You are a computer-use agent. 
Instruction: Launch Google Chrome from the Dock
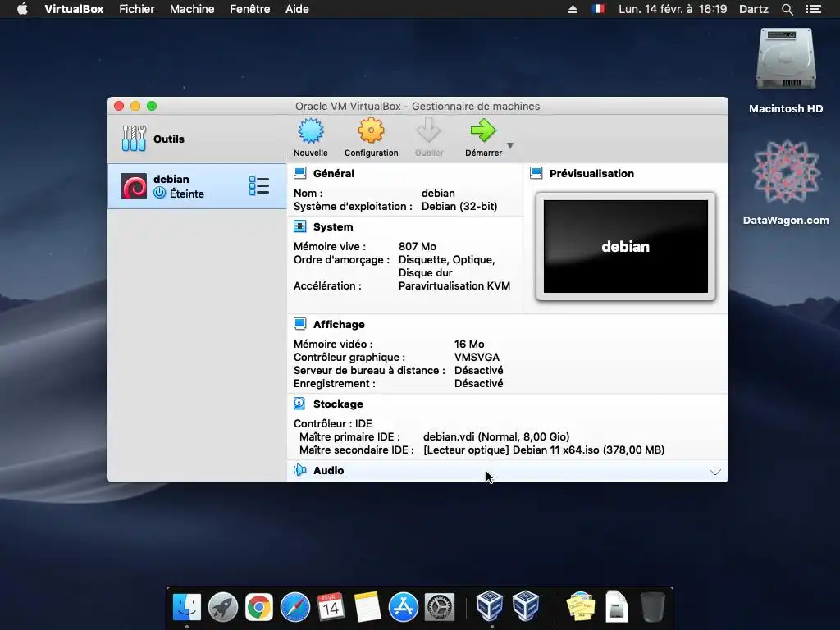(258, 607)
